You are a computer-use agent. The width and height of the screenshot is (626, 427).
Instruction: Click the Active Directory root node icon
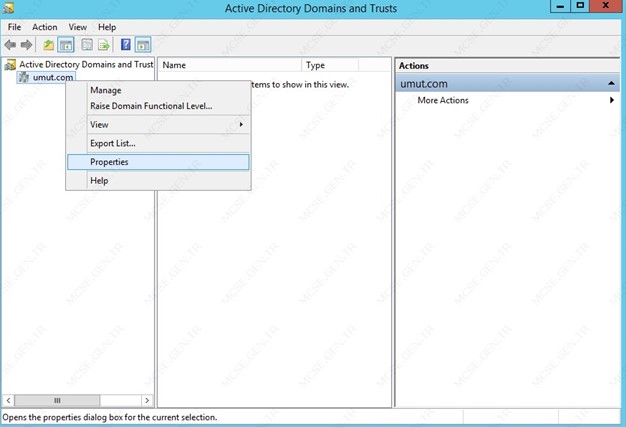click(x=10, y=65)
